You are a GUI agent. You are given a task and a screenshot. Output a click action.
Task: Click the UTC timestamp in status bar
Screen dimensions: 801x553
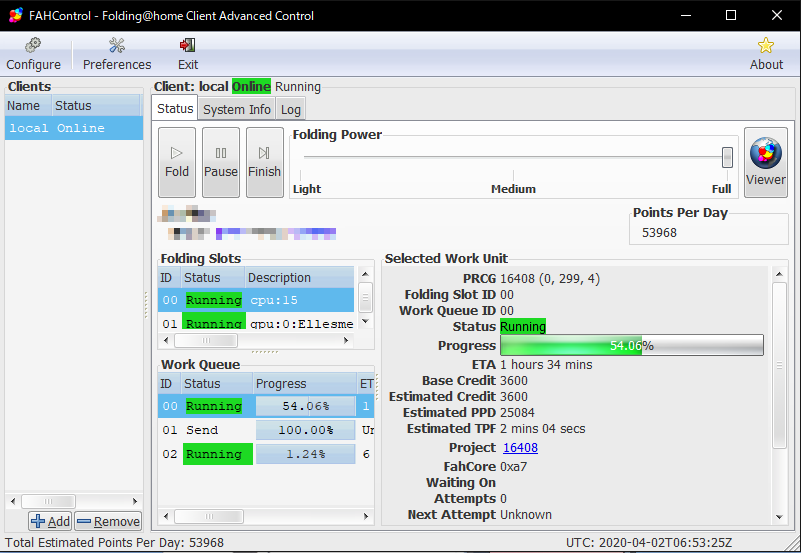click(648, 542)
